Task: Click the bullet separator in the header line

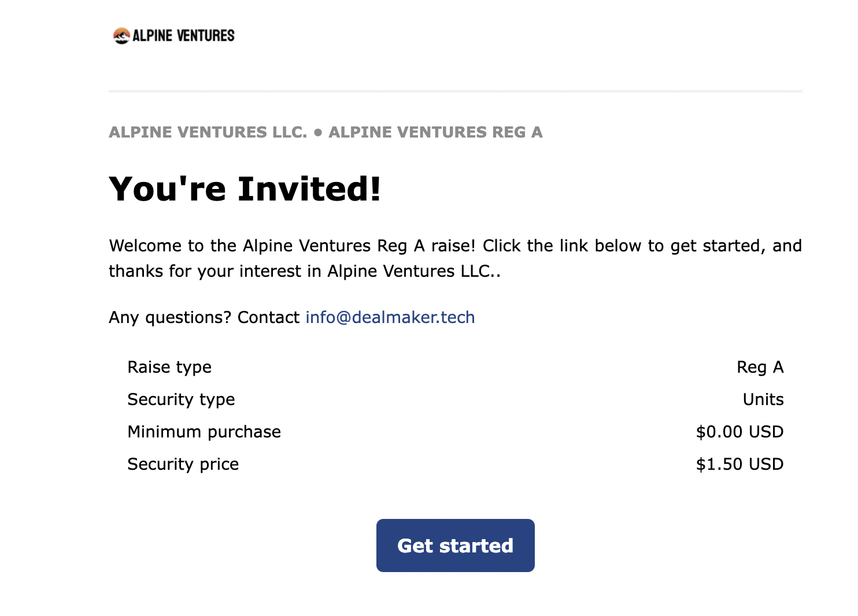Action: pos(318,132)
